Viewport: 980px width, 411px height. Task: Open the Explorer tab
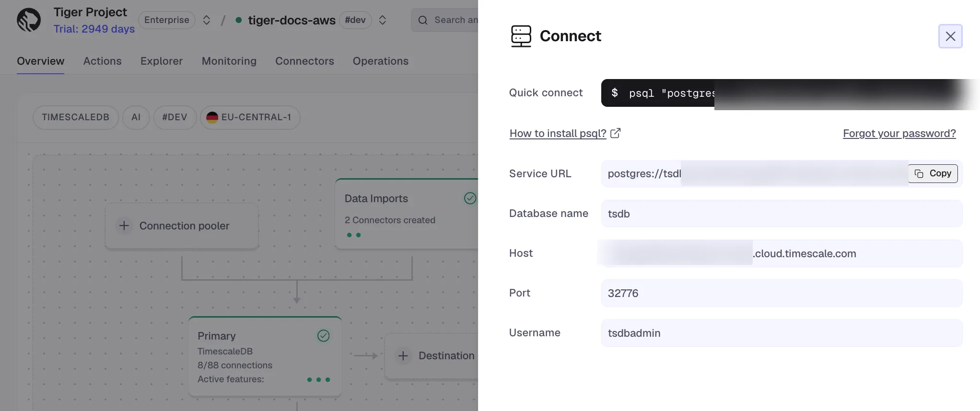pos(162,61)
